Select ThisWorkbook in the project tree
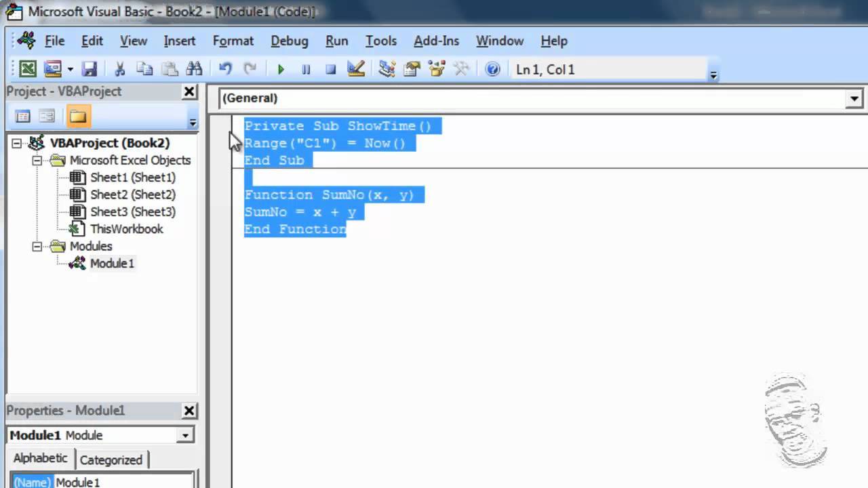The image size is (868, 488). click(x=127, y=229)
